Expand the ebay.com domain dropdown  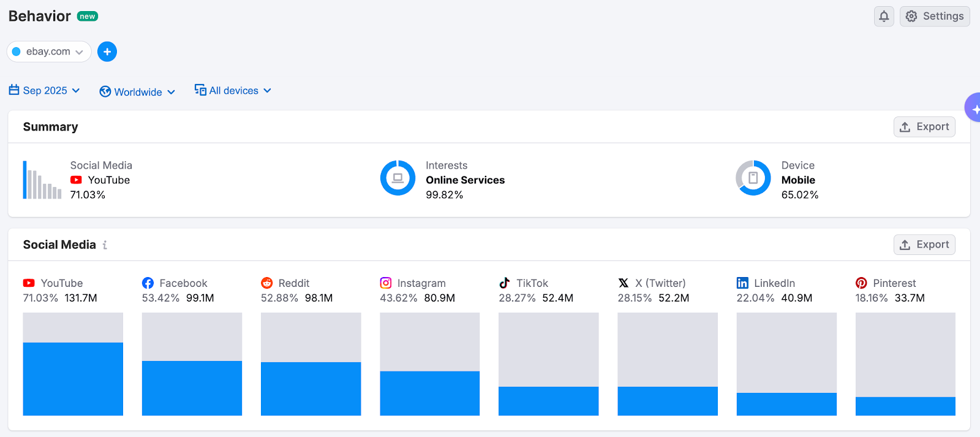pos(49,52)
